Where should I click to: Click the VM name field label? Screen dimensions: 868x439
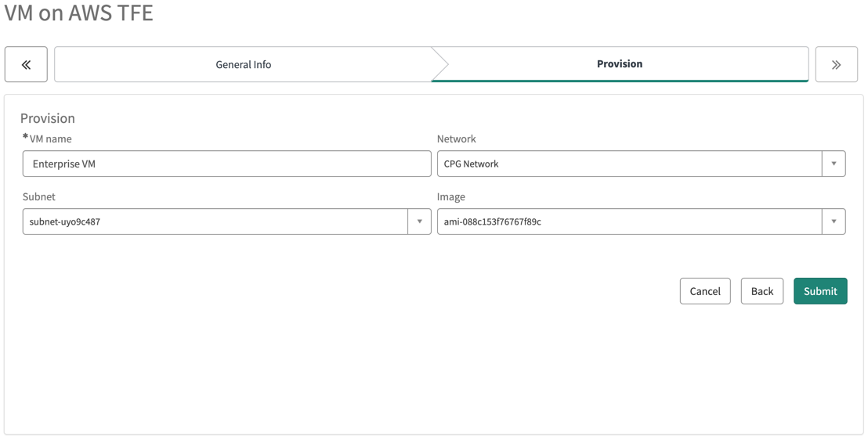(x=50, y=139)
